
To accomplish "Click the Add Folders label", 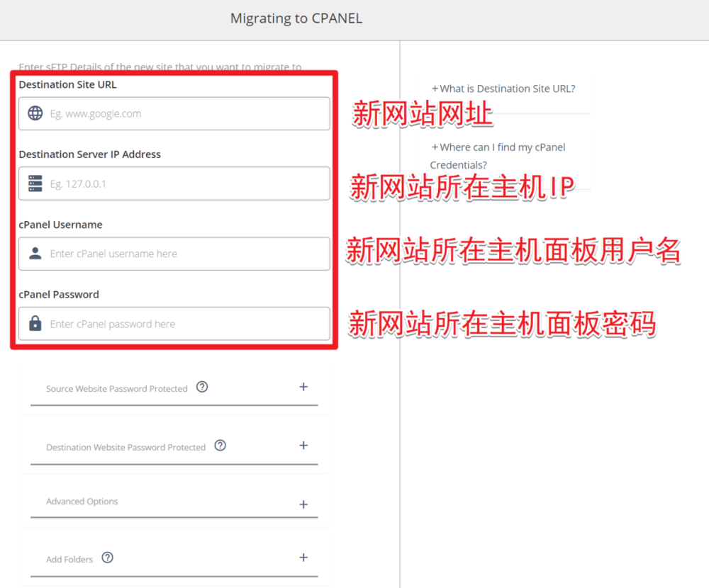I will 69,560.
